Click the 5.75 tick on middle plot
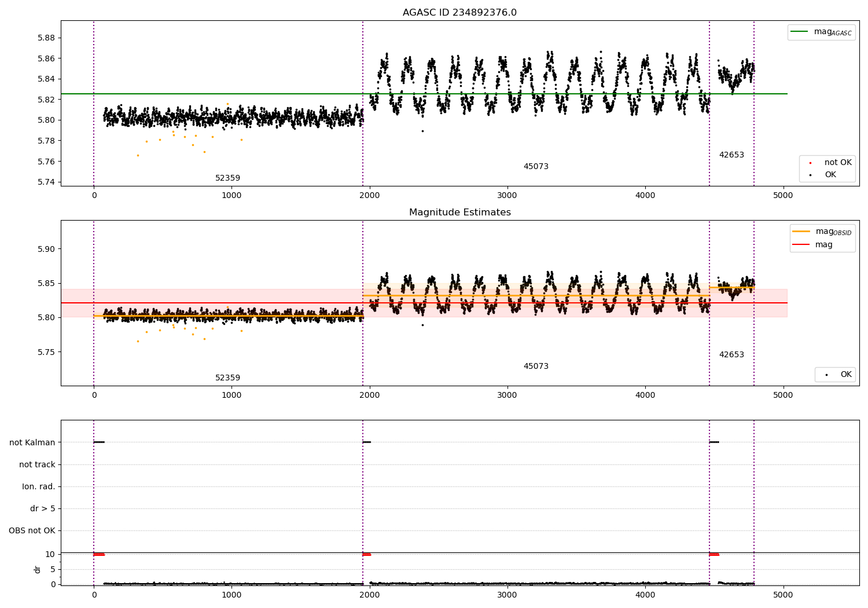 pyautogui.click(x=46, y=352)
